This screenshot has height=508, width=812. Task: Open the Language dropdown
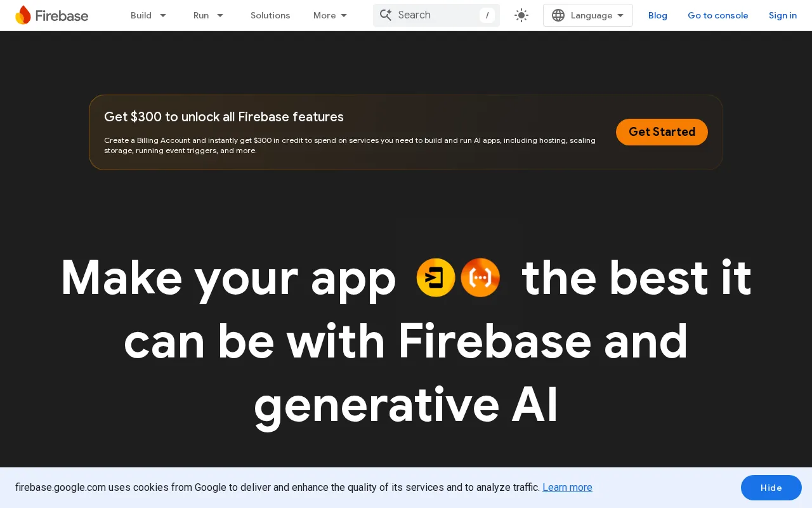[x=588, y=15]
